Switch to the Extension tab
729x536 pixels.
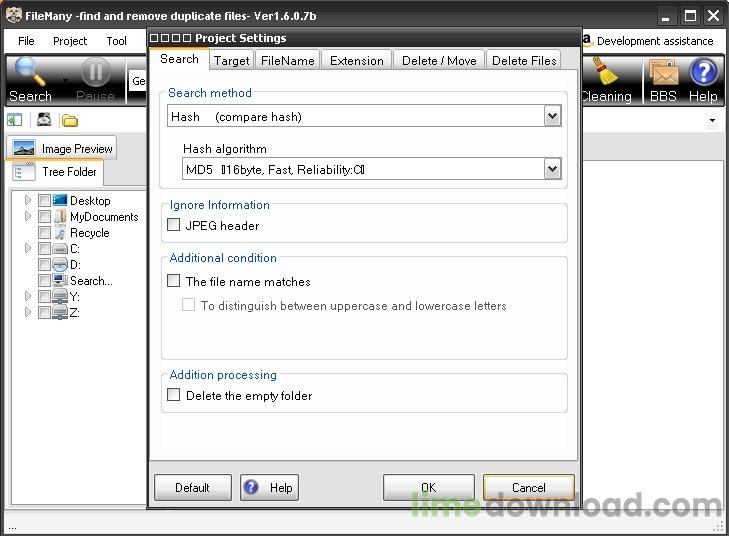tap(357, 60)
